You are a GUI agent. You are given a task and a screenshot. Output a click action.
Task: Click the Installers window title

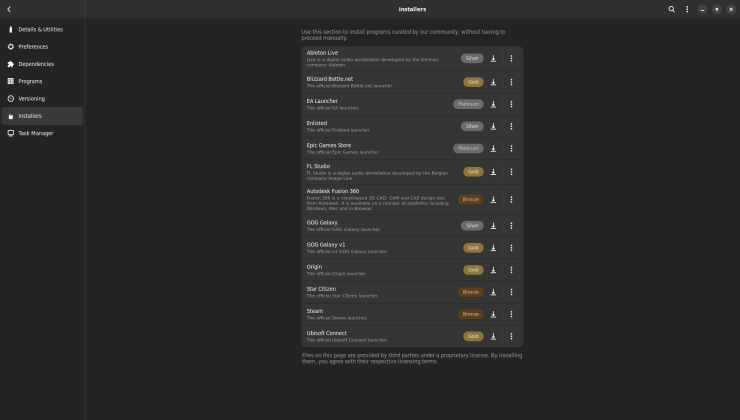point(412,9)
